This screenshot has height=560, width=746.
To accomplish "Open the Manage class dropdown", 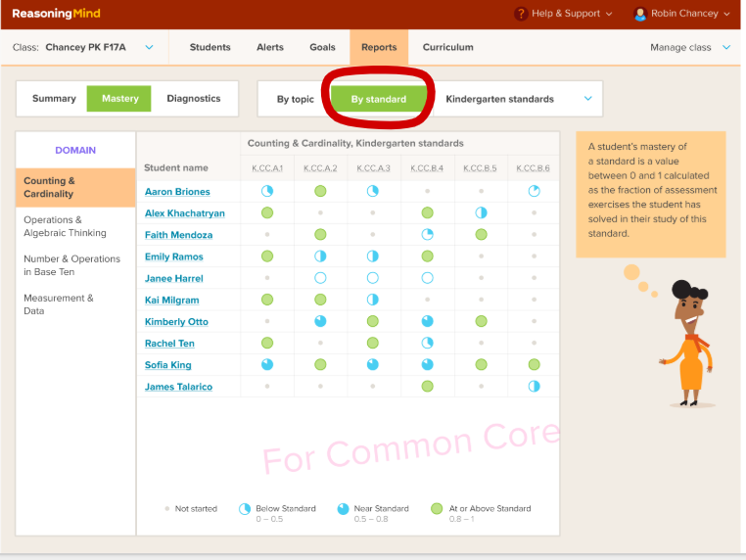I will click(x=690, y=47).
